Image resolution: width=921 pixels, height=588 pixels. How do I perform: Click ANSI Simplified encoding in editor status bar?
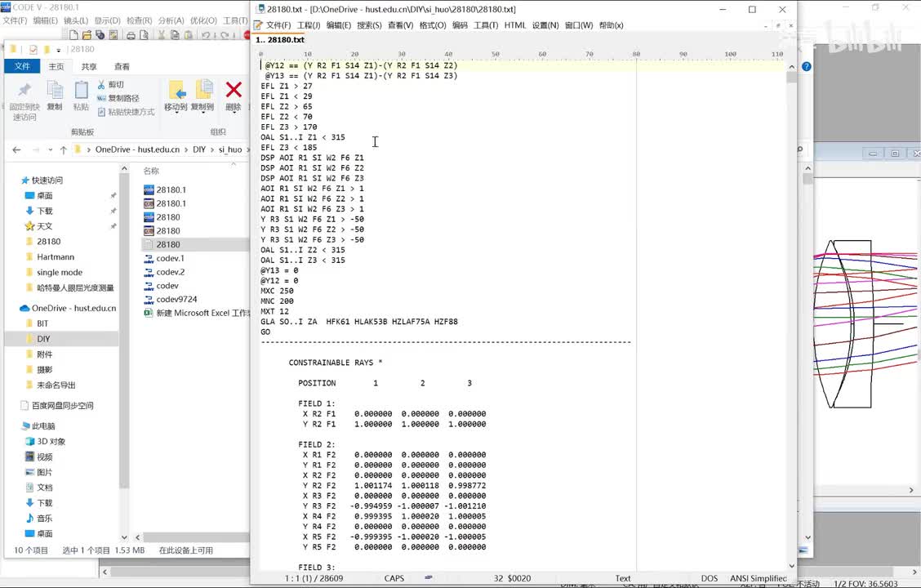(758, 578)
